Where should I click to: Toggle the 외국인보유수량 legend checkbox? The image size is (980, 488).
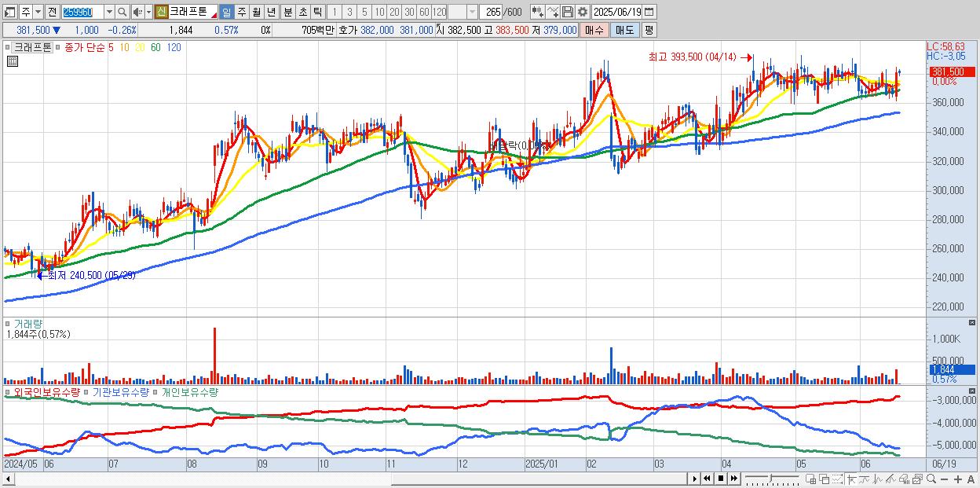8,392
